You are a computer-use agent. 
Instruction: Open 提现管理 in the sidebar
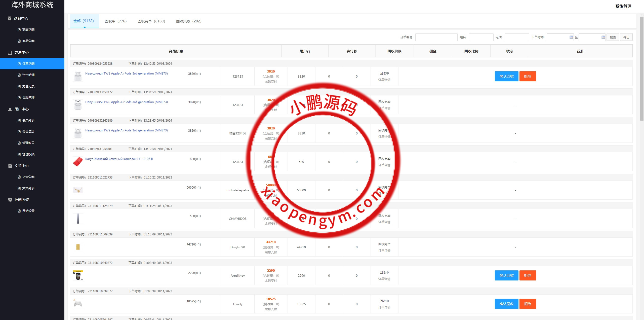[28, 98]
